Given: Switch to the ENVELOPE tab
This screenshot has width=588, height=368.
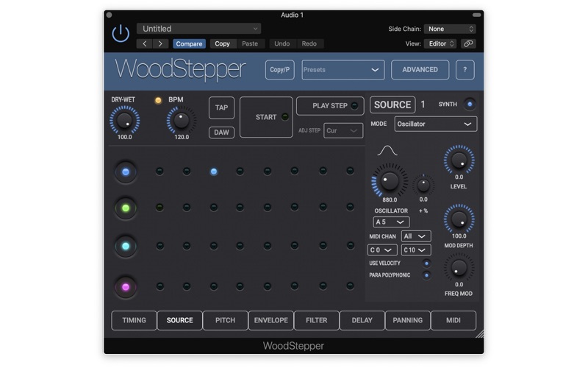Looking at the screenshot, I should [270, 321].
